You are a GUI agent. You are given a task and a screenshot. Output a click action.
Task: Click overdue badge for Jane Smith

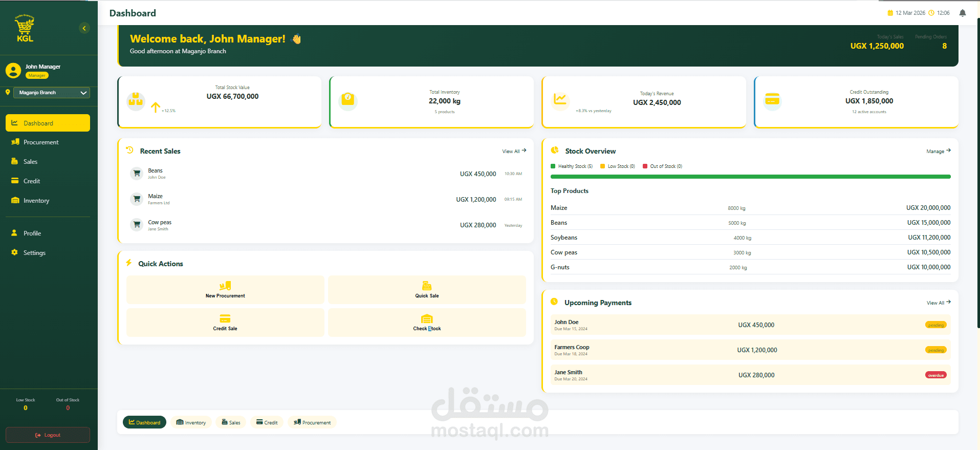click(935, 375)
